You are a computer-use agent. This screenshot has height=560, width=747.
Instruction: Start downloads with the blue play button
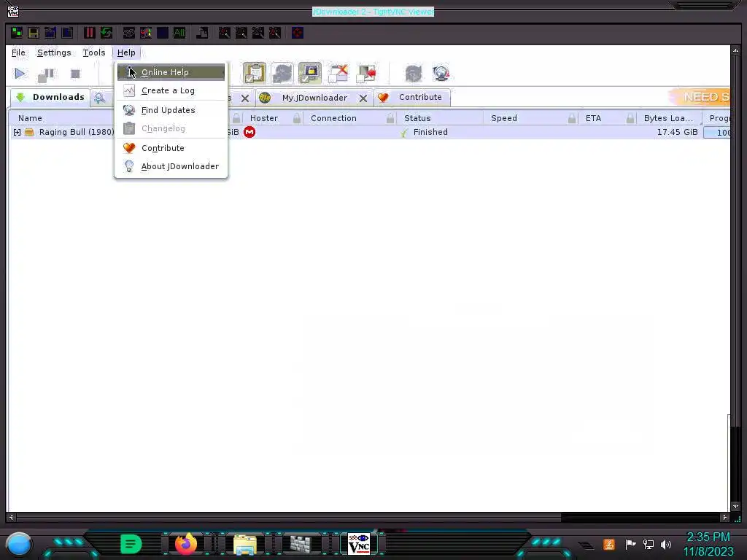click(20, 74)
